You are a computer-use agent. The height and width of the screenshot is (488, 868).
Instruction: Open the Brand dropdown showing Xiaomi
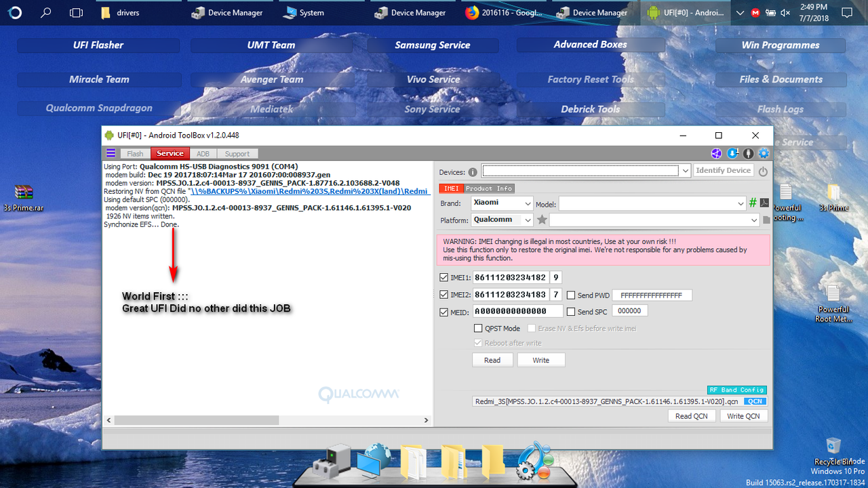point(528,203)
